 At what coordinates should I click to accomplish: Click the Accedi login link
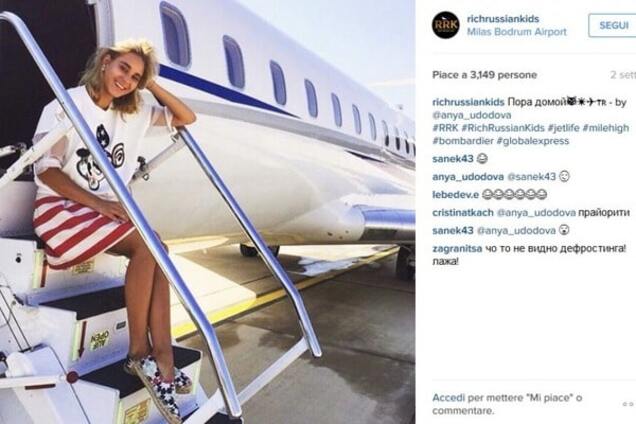pyautogui.click(x=448, y=398)
